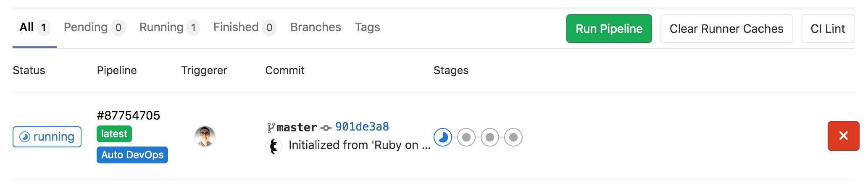Viewport: 868px width, 192px height.
Task: Click the master branch name link
Action: pos(297,127)
